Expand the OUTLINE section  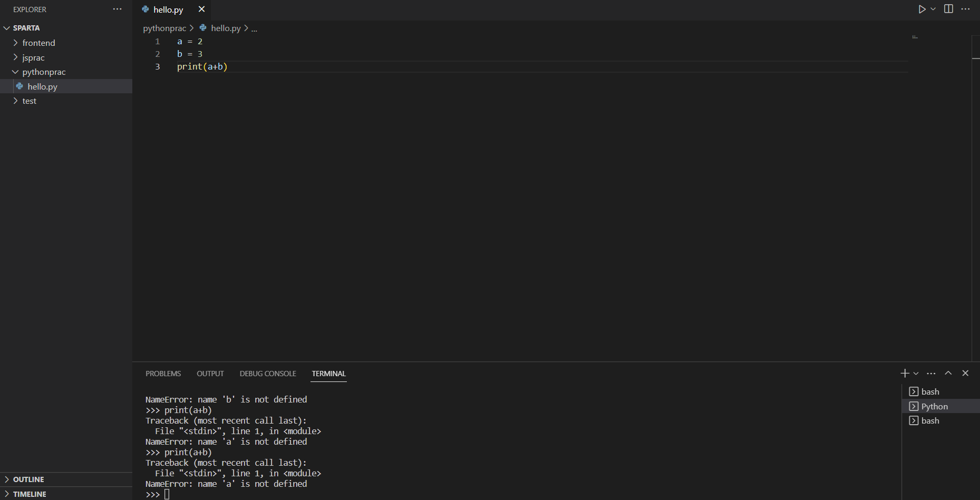click(66, 479)
